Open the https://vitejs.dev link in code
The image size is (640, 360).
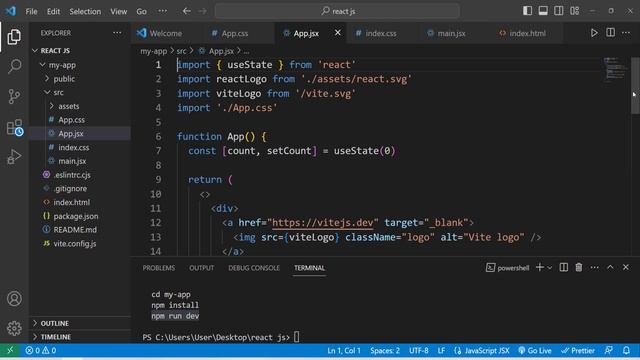pos(322,222)
